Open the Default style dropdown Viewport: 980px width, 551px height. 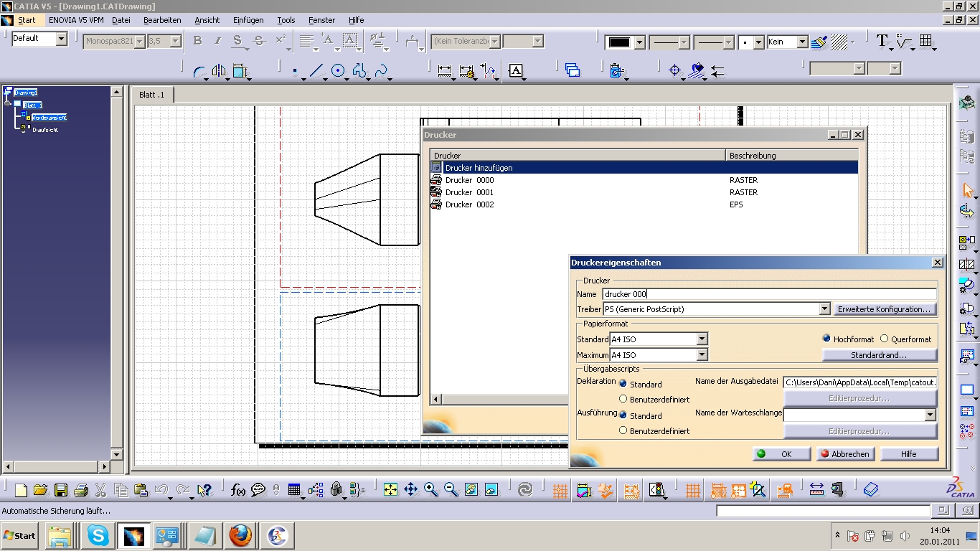coord(61,39)
